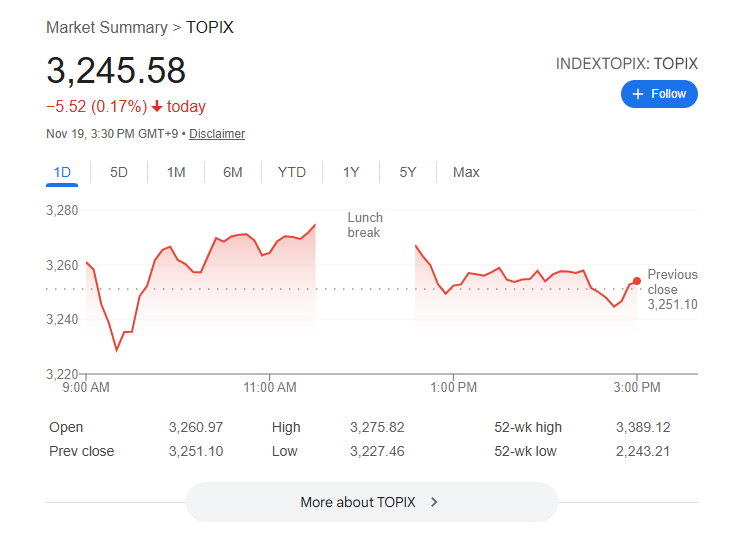Image resolution: width=749 pixels, height=555 pixels.
Task: Click the red down arrow icon
Action: [x=157, y=107]
